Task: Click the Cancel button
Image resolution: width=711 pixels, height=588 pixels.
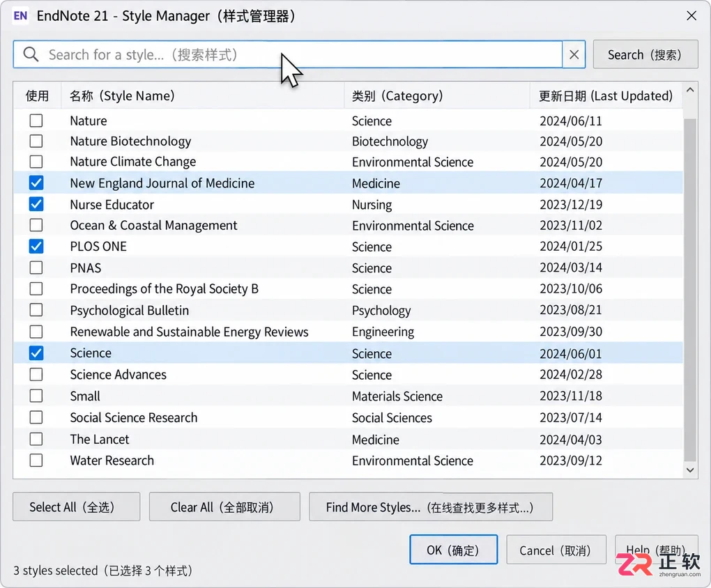Action: point(556,550)
